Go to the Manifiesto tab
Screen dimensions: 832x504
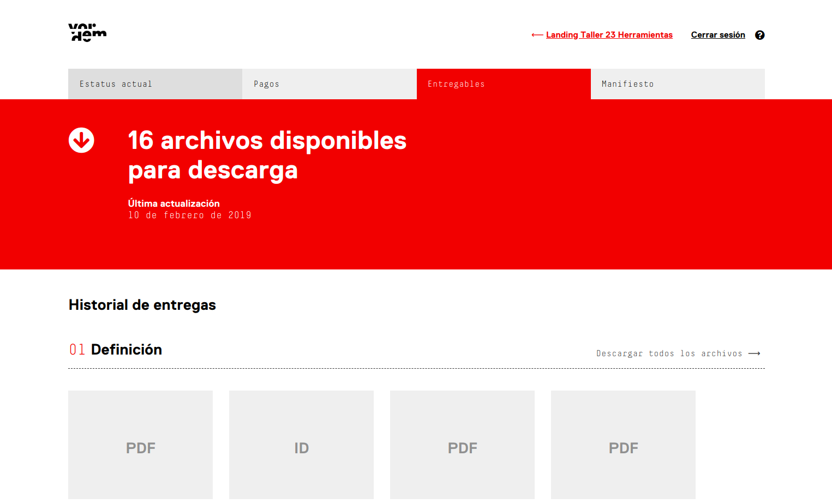click(x=678, y=84)
